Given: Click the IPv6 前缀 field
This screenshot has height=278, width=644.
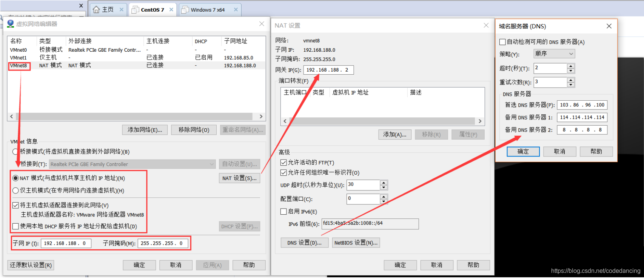Looking at the screenshot, I should [370, 224].
